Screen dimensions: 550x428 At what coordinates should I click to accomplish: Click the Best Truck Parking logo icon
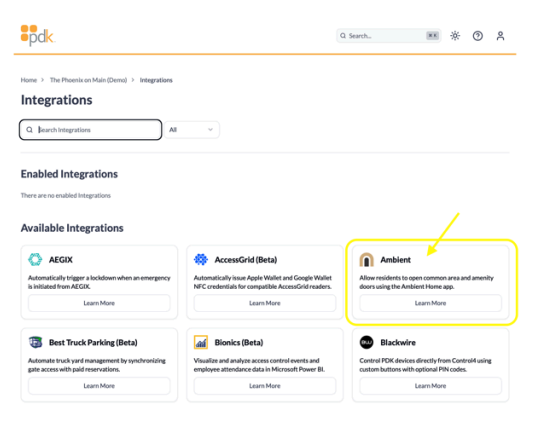[x=35, y=342]
